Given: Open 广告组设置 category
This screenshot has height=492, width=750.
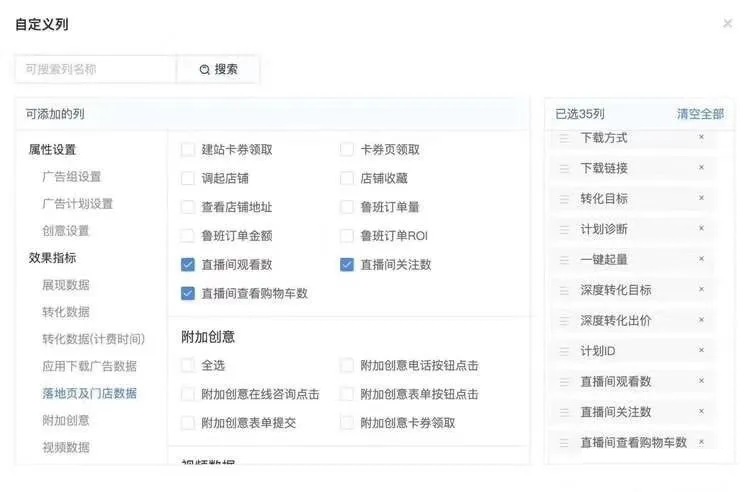Looking at the screenshot, I should 72,177.
